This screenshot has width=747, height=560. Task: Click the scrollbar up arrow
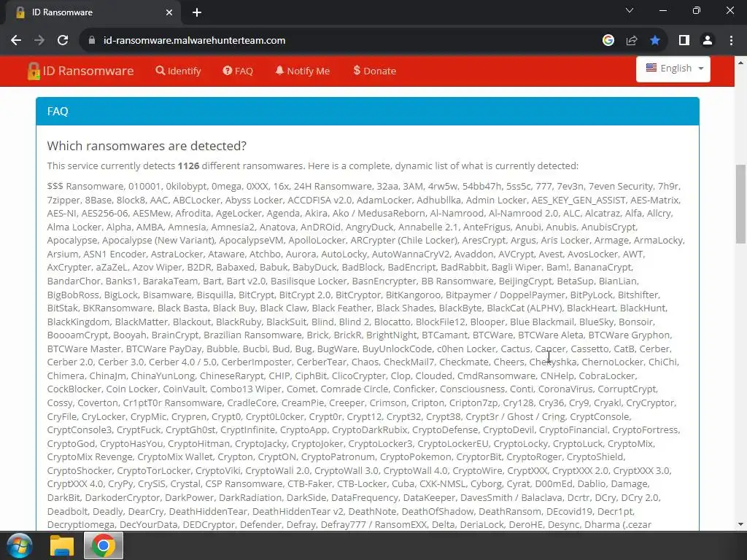tap(740, 63)
